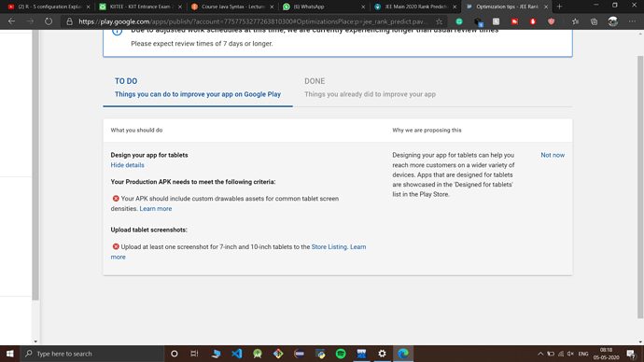Click the Windows taskbar search box

coord(92,354)
